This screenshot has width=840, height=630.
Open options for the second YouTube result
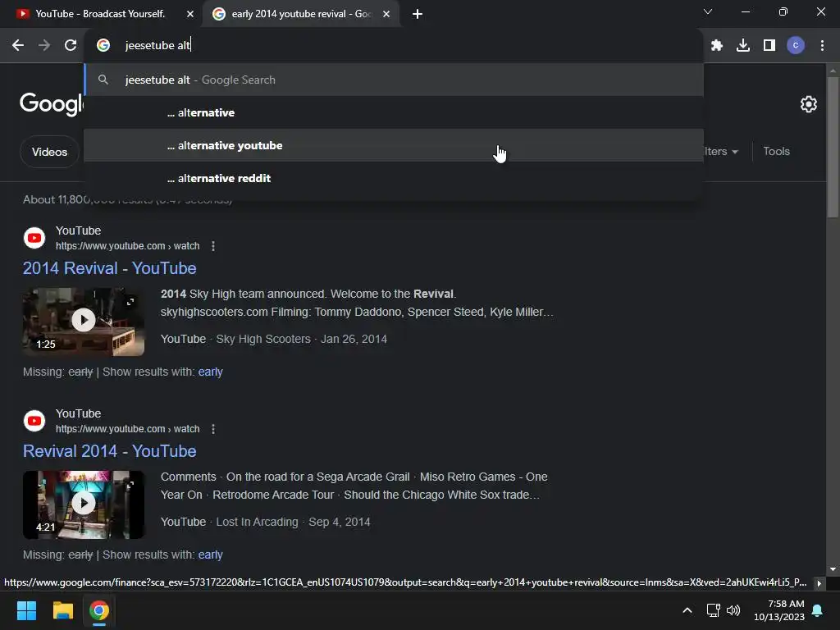coord(213,429)
